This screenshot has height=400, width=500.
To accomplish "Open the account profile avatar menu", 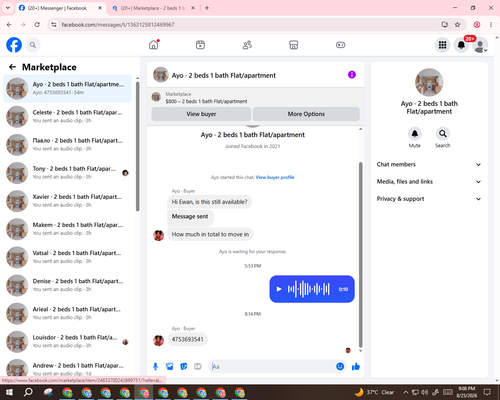I will coord(480,45).
